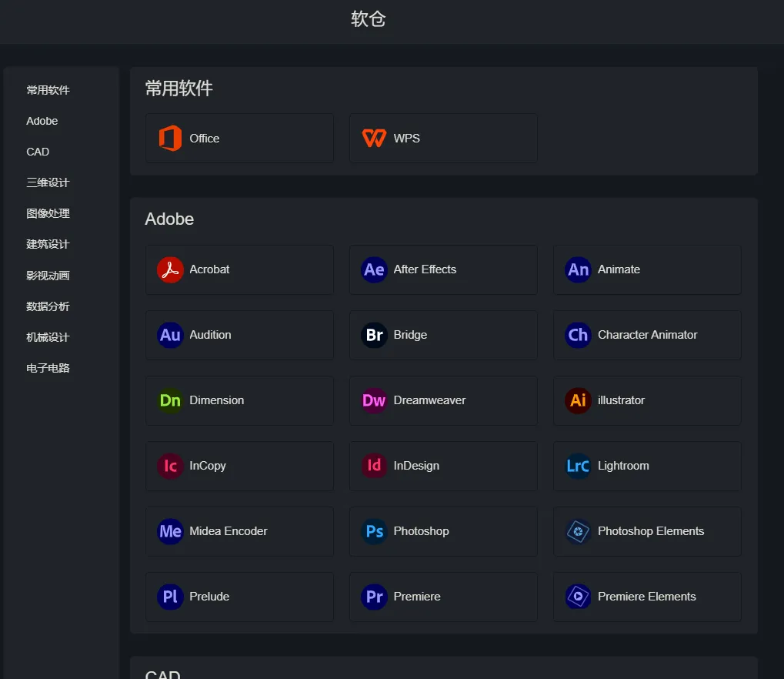The width and height of the screenshot is (784, 679).
Task: Choose the InDesign text label
Action: coord(416,467)
